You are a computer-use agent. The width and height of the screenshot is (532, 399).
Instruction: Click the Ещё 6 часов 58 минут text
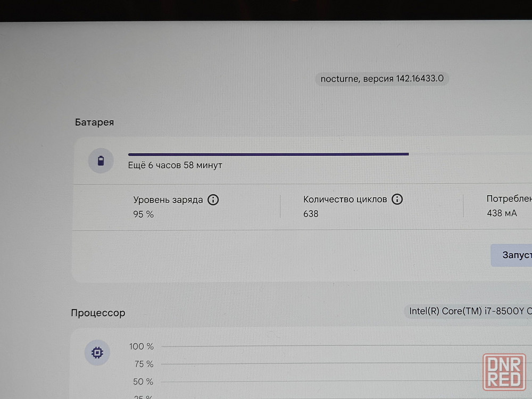click(x=175, y=165)
